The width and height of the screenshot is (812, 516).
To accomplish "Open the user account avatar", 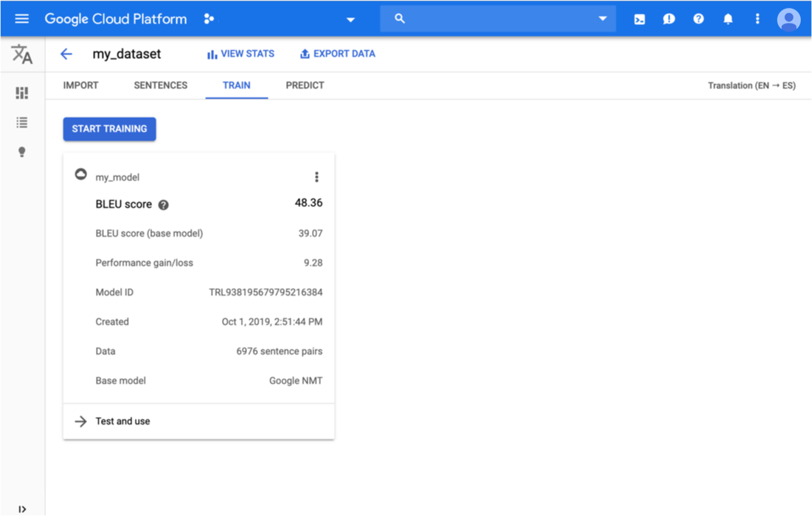I will [x=788, y=19].
